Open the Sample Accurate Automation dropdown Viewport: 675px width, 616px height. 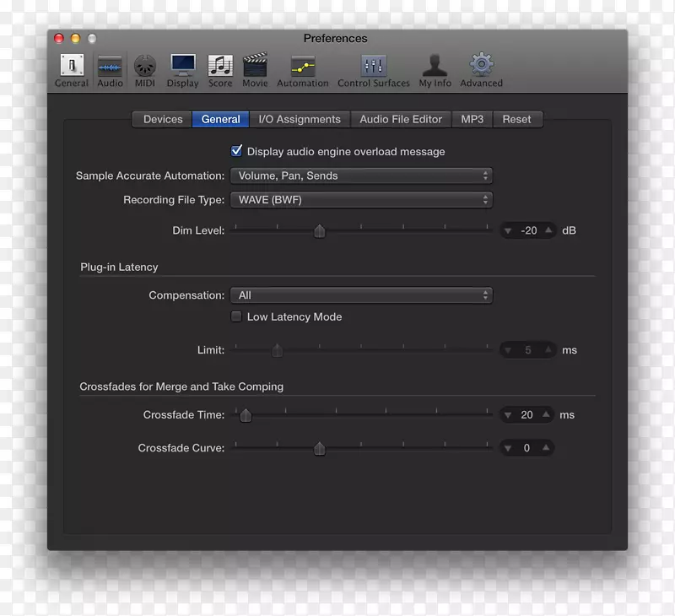(x=361, y=176)
